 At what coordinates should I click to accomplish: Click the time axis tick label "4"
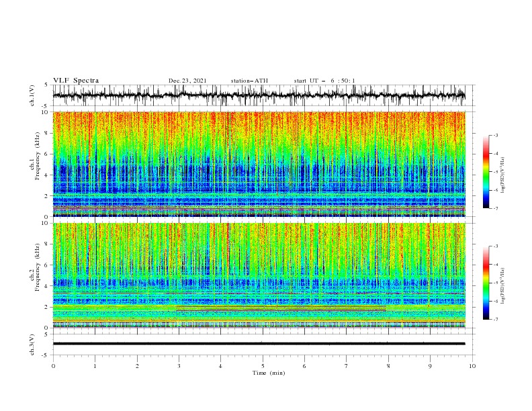(x=220, y=366)
